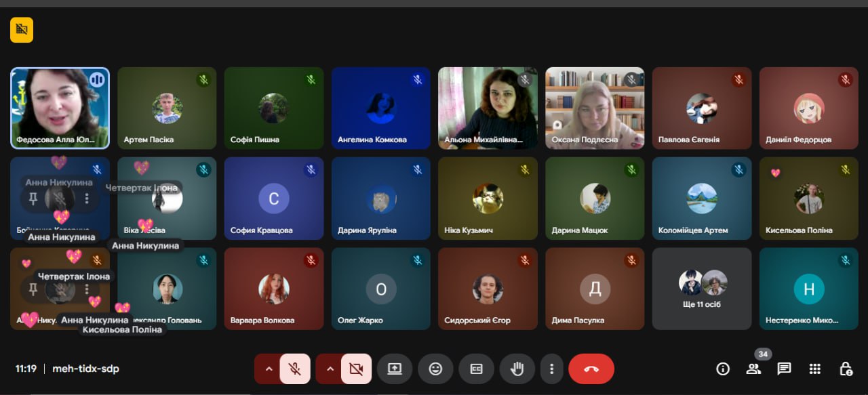
Task: Click the yellow camera-off icon at top left
Action: 22,30
